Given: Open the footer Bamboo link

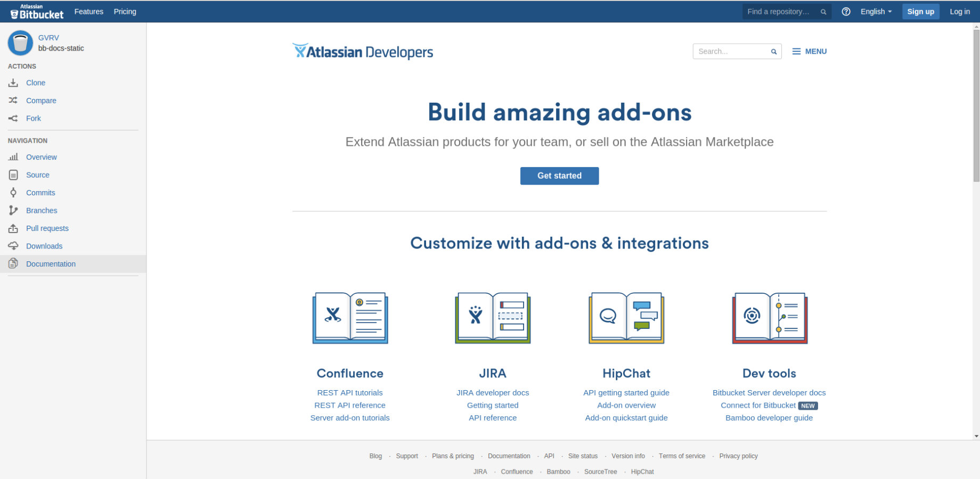Looking at the screenshot, I should coord(558,472).
